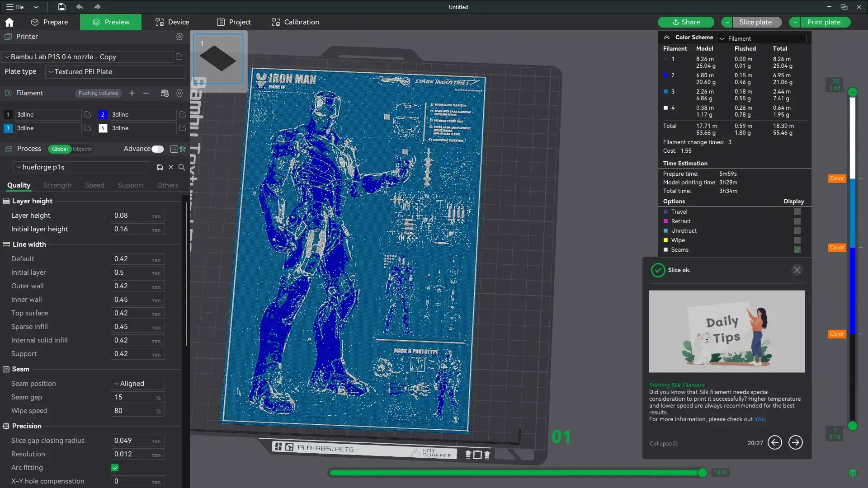
Task: Open the Plate type dropdown
Action: 114,72
